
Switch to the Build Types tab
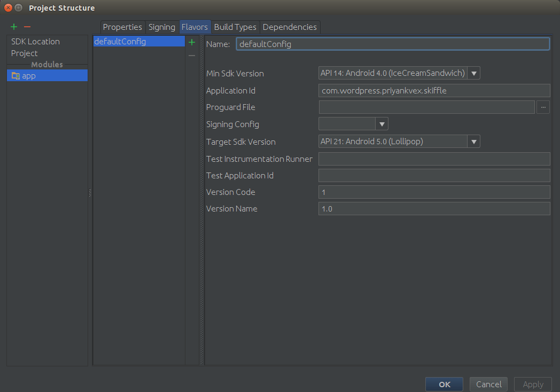(235, 27)
